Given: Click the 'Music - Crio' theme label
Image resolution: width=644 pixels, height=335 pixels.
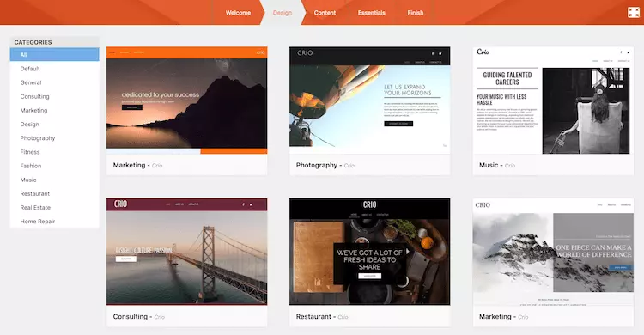Looking at the screenshot, I should pyautogui.click(x=497, y=165).
